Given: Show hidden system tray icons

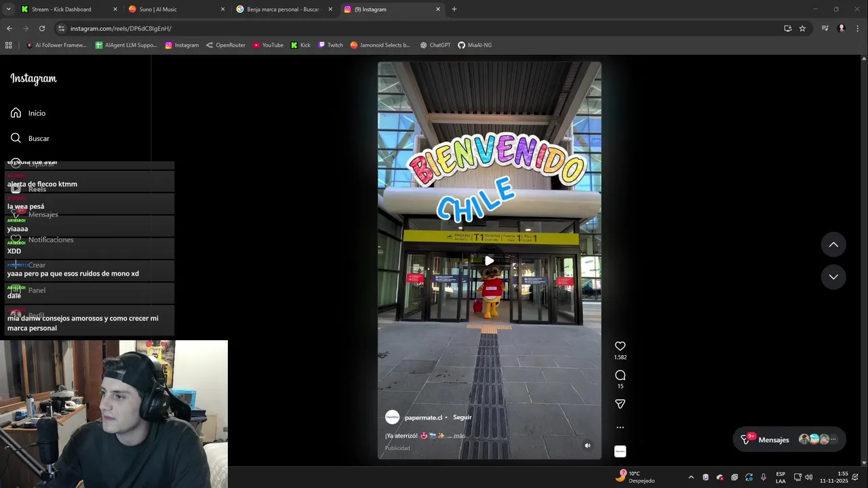Looking at the screenshot, I should (x=691, y=477).
